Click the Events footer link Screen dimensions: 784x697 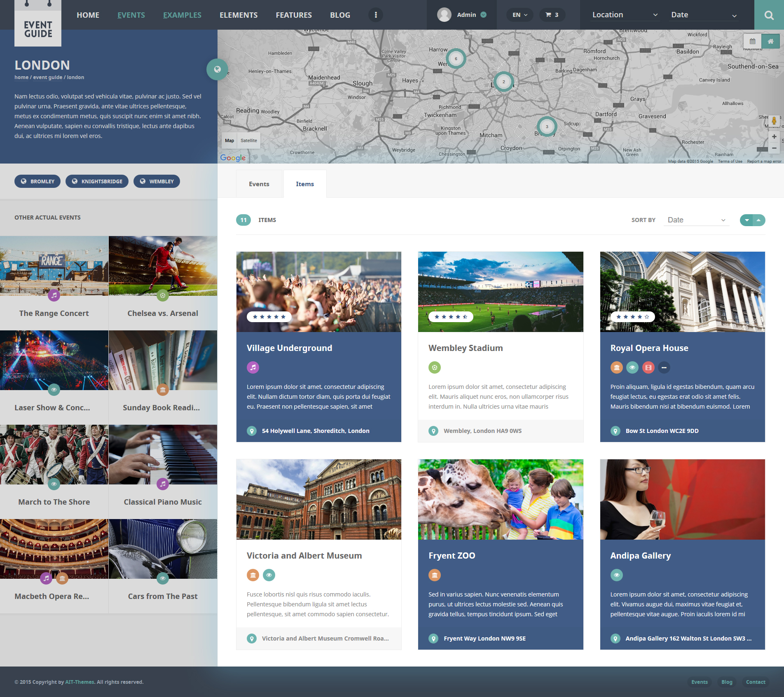(700, 682)
